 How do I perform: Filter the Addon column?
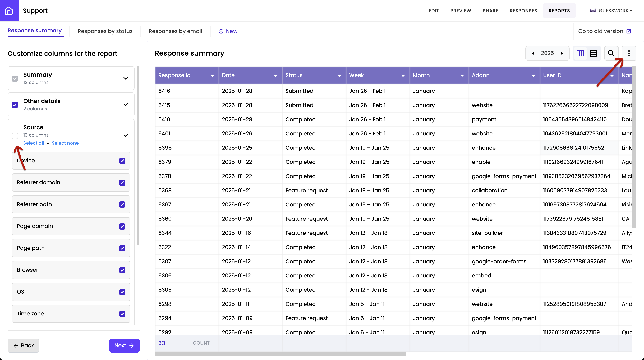[533, 75]
